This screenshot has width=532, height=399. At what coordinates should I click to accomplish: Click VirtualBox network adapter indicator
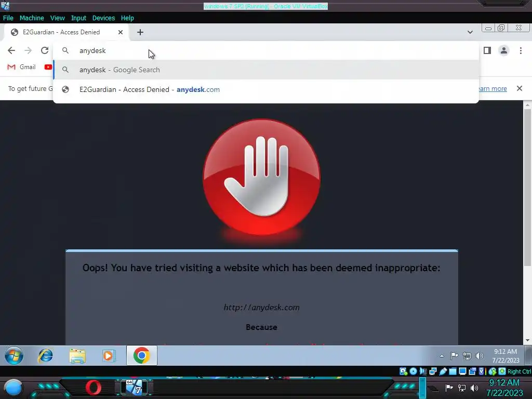(433, 371)
